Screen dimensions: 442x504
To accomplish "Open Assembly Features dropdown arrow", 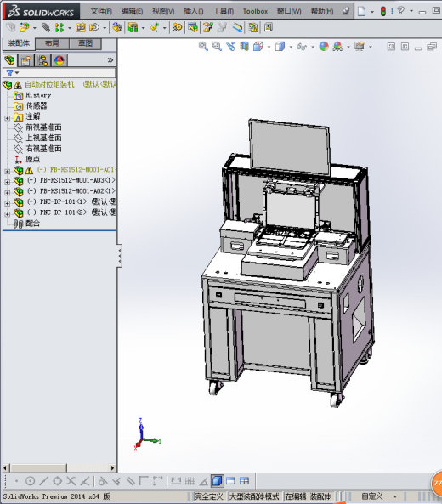I will pyautogui.click(x=143, y=28).
